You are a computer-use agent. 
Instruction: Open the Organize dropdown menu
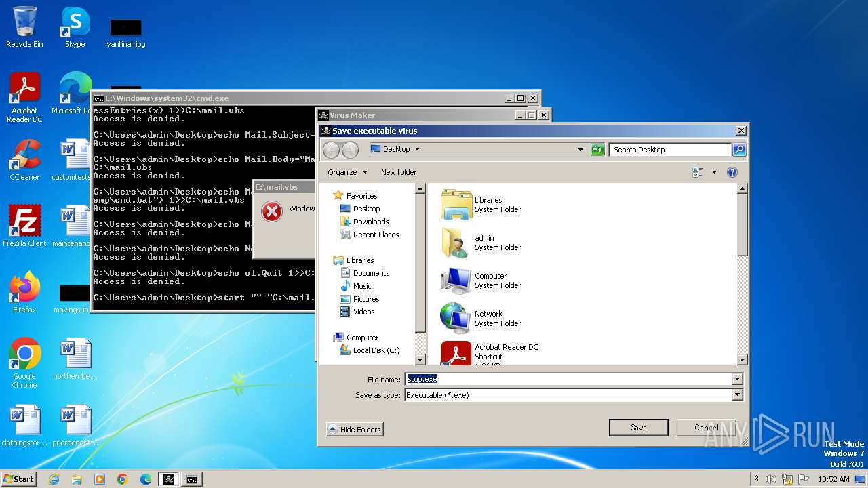[x=347, y=172]
